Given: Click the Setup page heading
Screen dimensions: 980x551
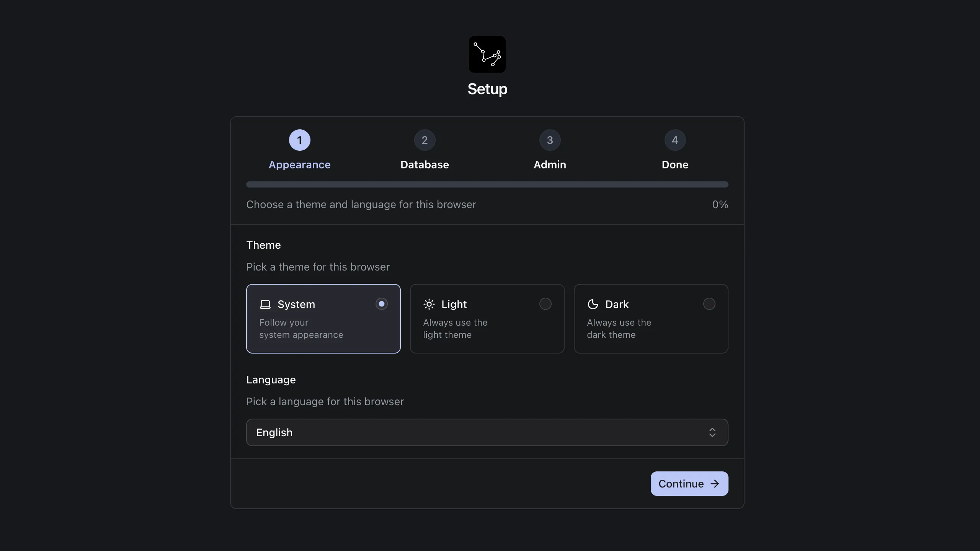Looking at the screenshot, I should 487,89.
